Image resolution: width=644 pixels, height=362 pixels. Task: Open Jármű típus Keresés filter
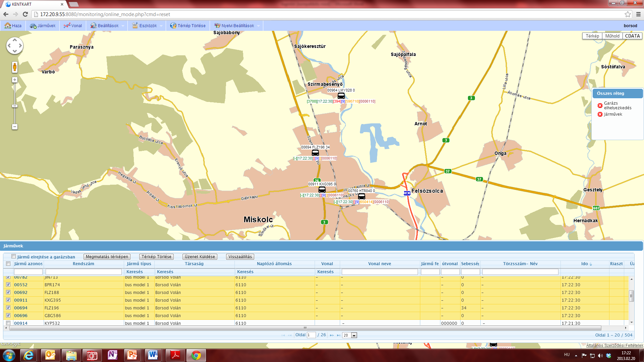(x=135, y=272)
